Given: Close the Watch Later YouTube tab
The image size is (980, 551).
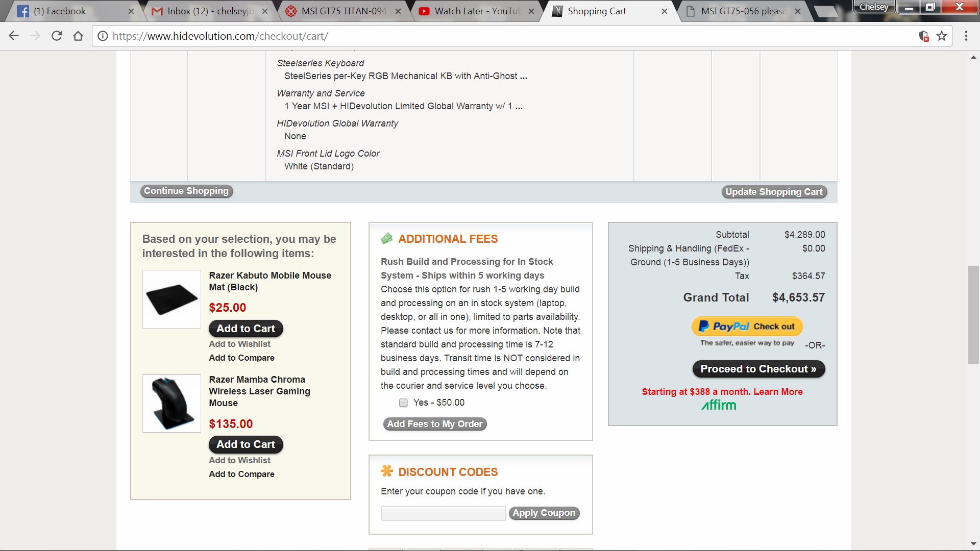Looking at the screenshot, I should (x=531, y=11).
